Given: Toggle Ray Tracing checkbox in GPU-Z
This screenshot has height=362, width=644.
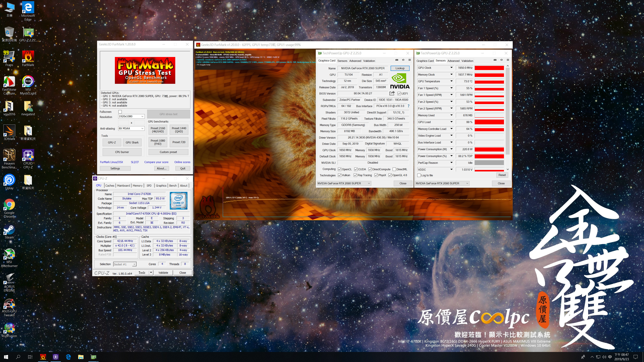Looking at the screenshot, I should coord(356,175).
